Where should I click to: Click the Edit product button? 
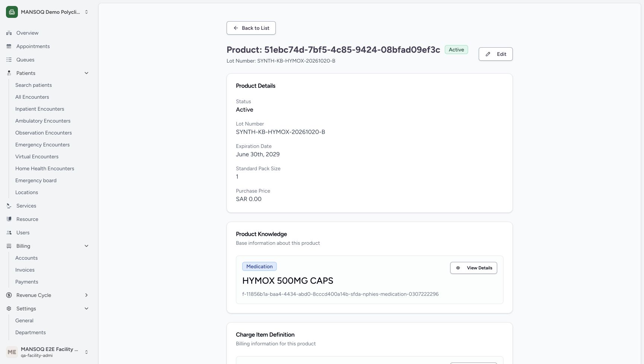(x=496, y=54)
